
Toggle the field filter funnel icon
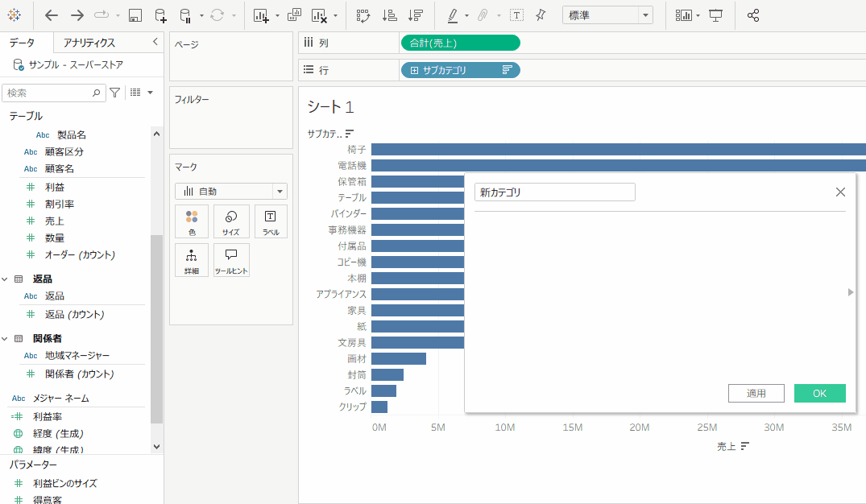[x=115, y=93]
